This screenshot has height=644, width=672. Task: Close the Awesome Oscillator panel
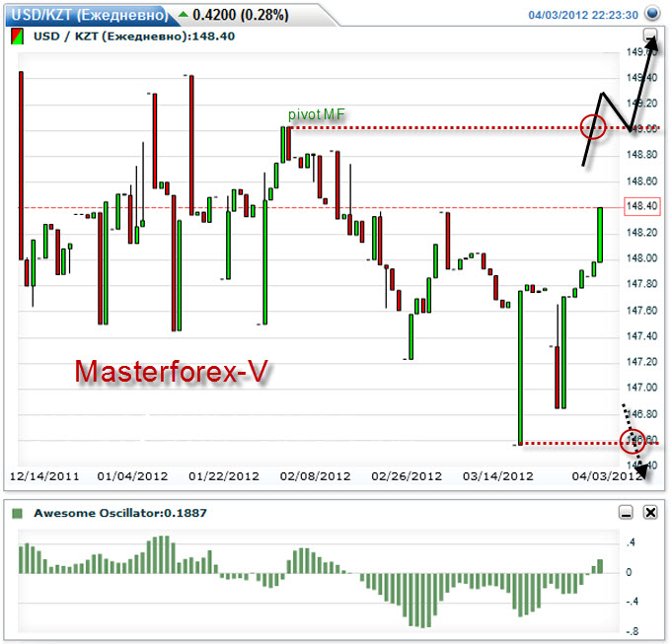650,512
